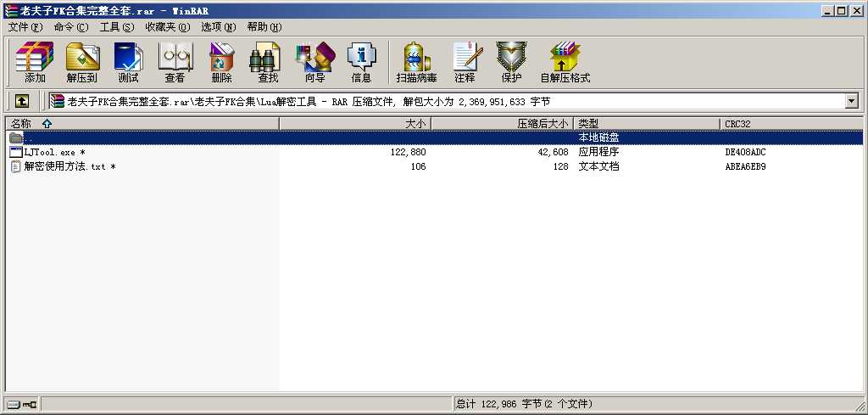
Task: Click the 文本文档 type cell
Action: pos(599,166)
